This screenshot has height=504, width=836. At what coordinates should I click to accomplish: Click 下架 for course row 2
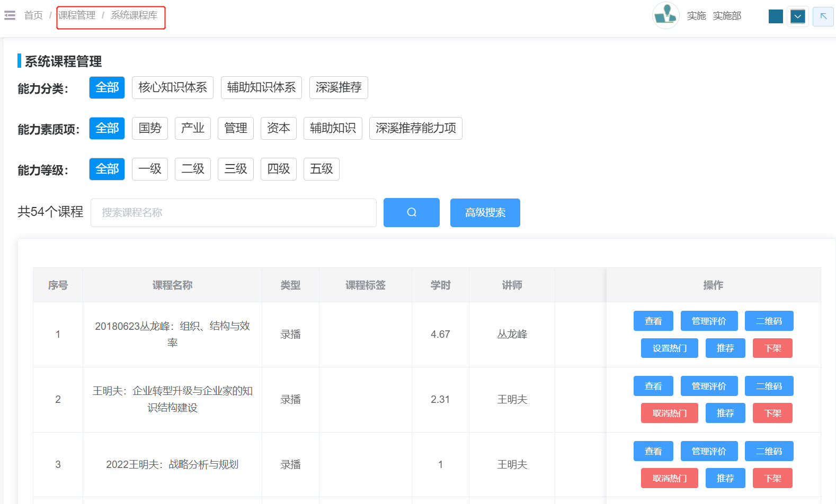click(x=772, y=413)
